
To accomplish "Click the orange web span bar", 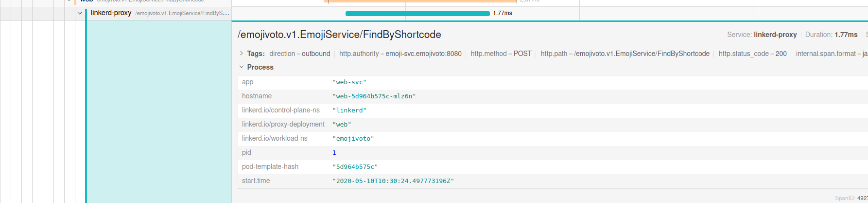I will click(x=420, y=1).
